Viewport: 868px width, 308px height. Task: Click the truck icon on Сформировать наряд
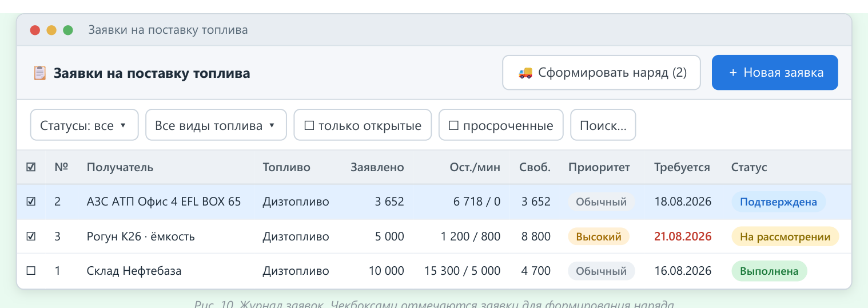525,73
